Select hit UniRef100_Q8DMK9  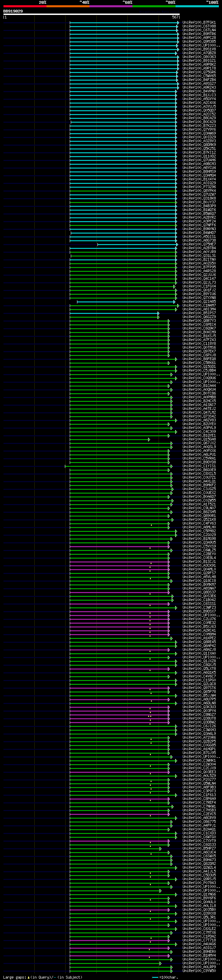tap(199, 145)
